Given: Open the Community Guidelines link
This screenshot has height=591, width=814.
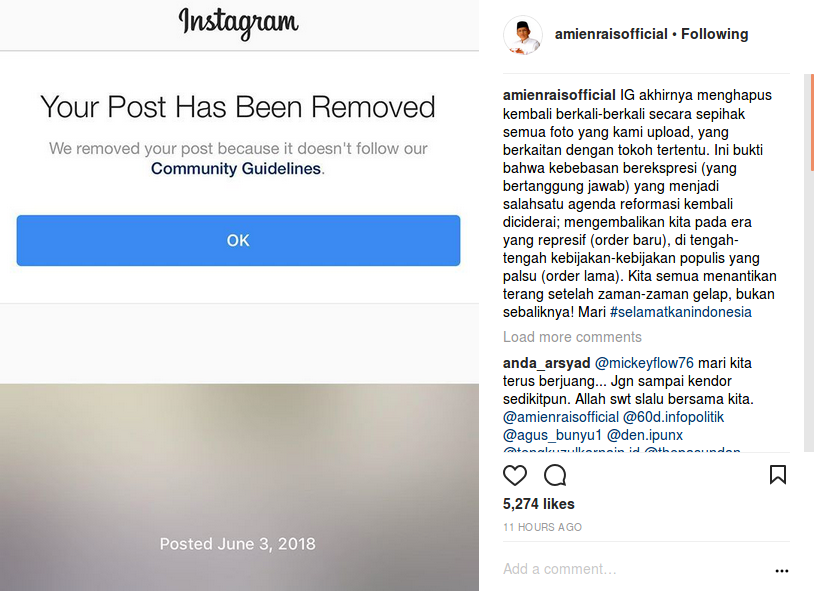Looking at the screenshot, I should (236, 169).
